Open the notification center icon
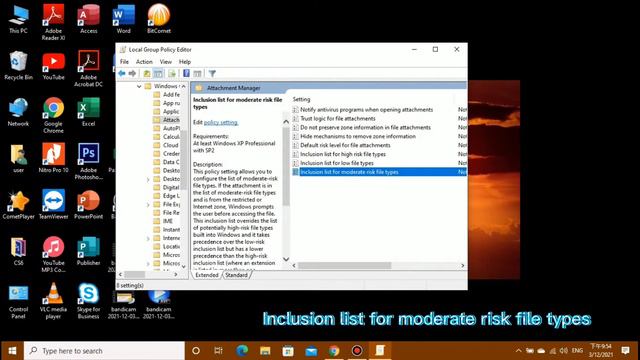 pyautogui.click(x=625, y=351)
